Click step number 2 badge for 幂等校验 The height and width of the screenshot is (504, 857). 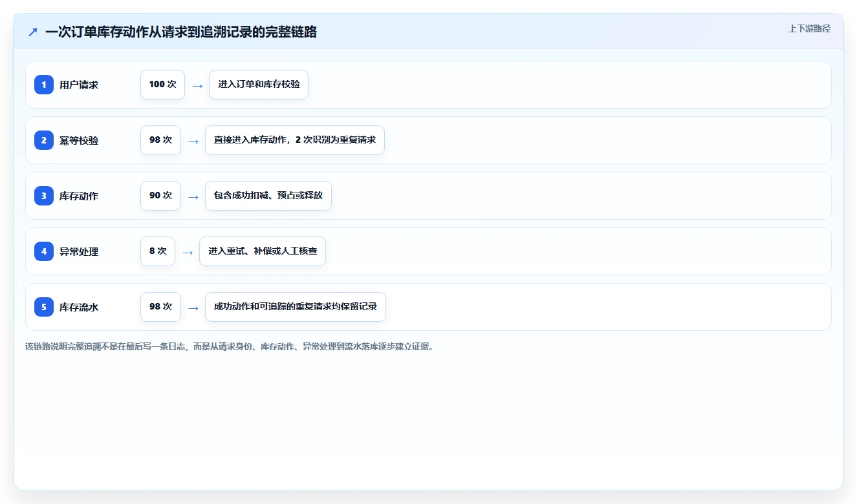click(44, 140)
